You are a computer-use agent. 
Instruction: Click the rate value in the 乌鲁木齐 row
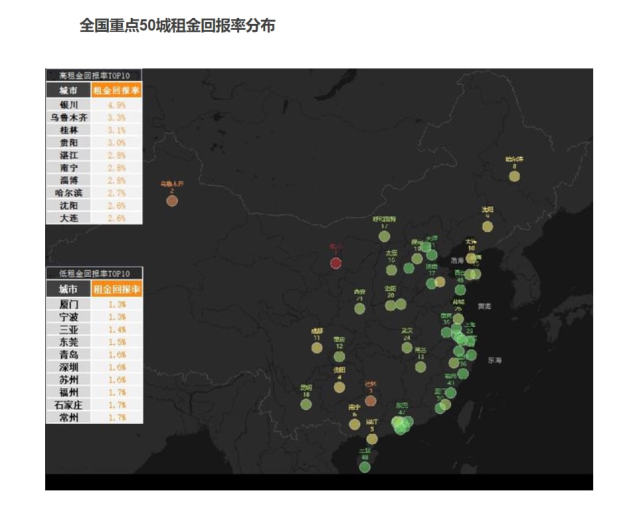[x=117, y=117]
